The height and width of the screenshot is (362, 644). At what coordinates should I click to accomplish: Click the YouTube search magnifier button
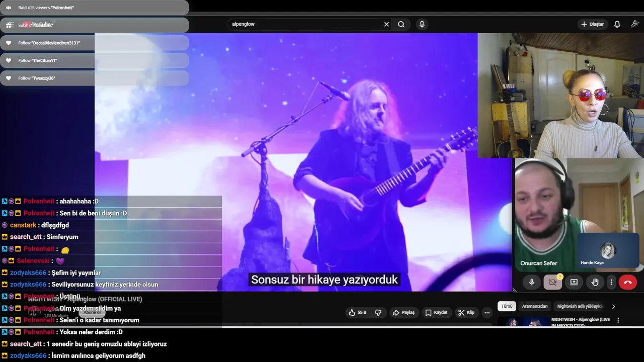(401, 24)
